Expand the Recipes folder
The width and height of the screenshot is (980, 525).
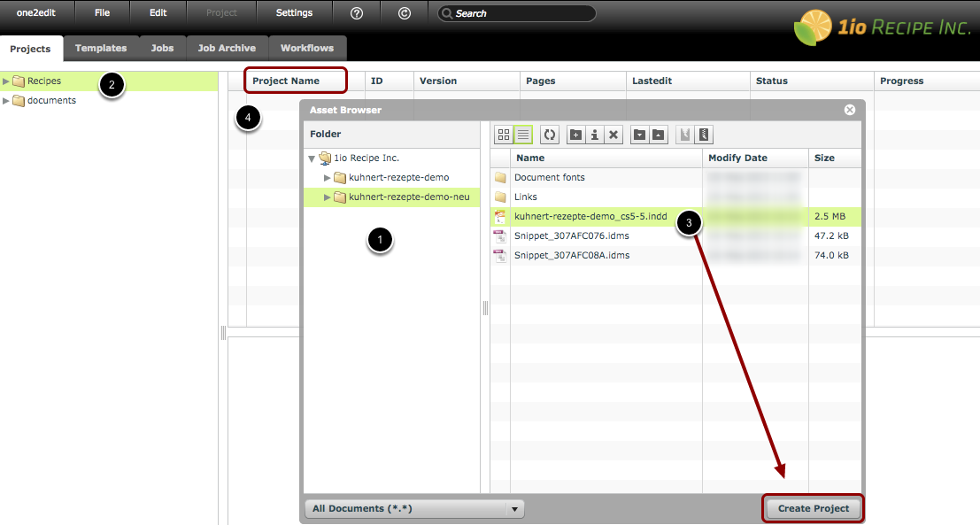[x=5, y=81]
